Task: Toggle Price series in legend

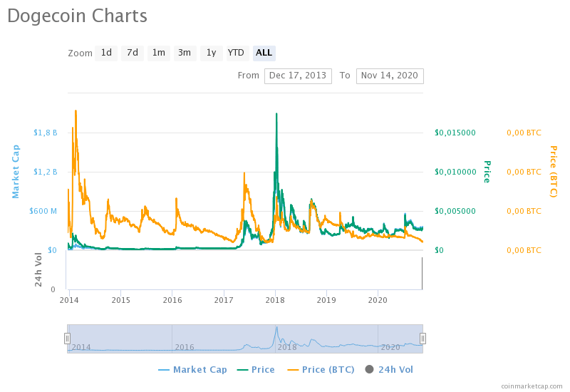Action: pyautogui.click(x=255, y=369)
